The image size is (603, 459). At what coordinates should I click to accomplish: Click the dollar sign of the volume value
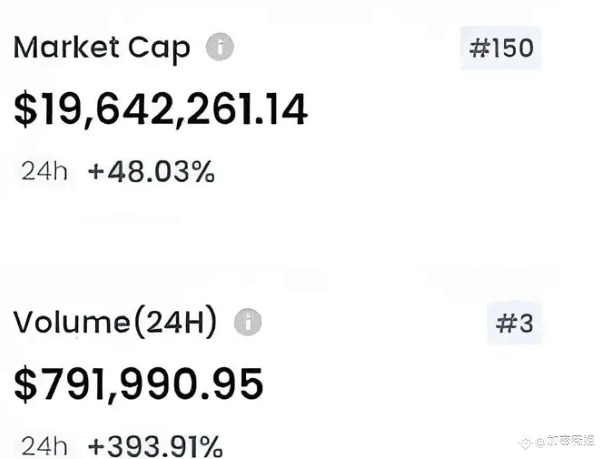point(25,384)
